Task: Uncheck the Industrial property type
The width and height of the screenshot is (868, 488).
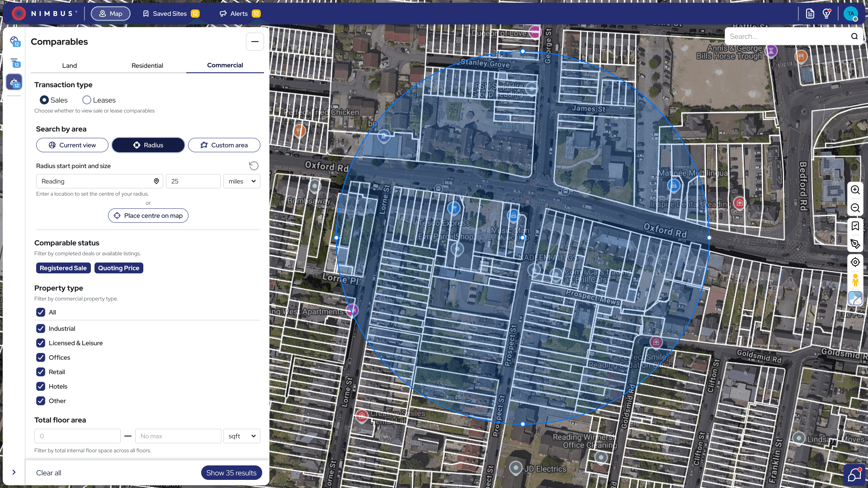Action: pos(41,328)
